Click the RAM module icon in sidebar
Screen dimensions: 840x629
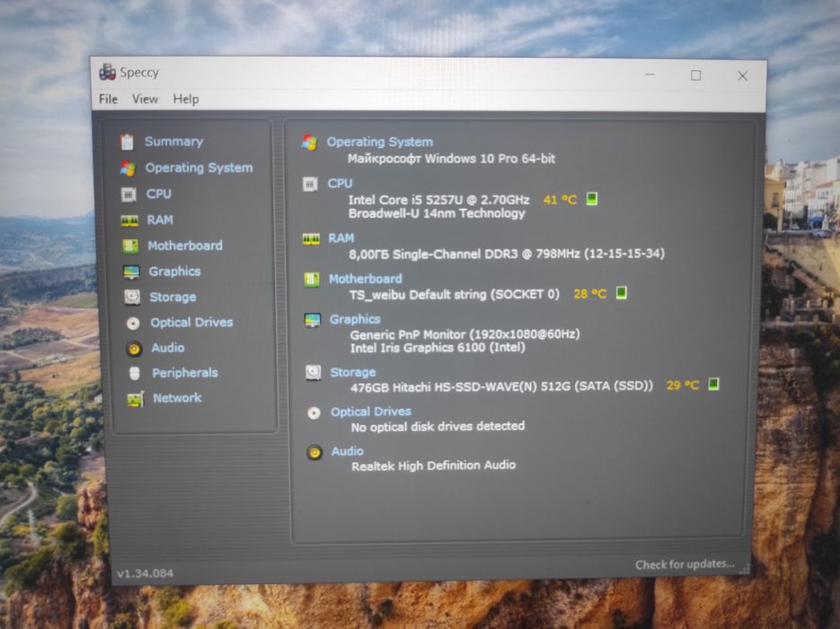click(x=129, y=220)
